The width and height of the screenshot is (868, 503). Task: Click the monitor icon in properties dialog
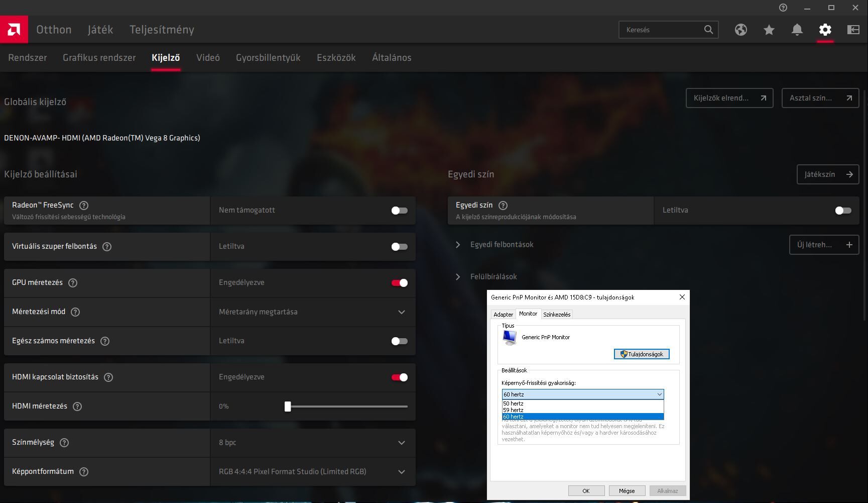tap(510, 338)
